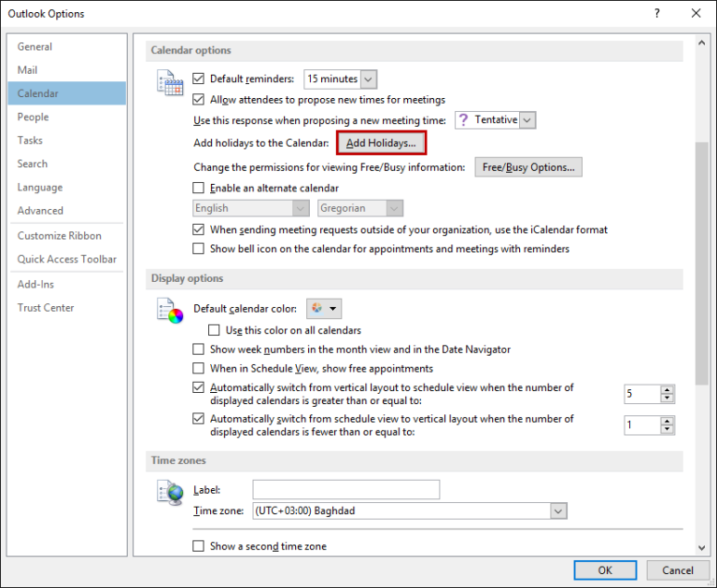Image resolution: width=717 pixels, height=588 pixels.
Task: Open Customize Ribbon settings
Action: point(67,236)
